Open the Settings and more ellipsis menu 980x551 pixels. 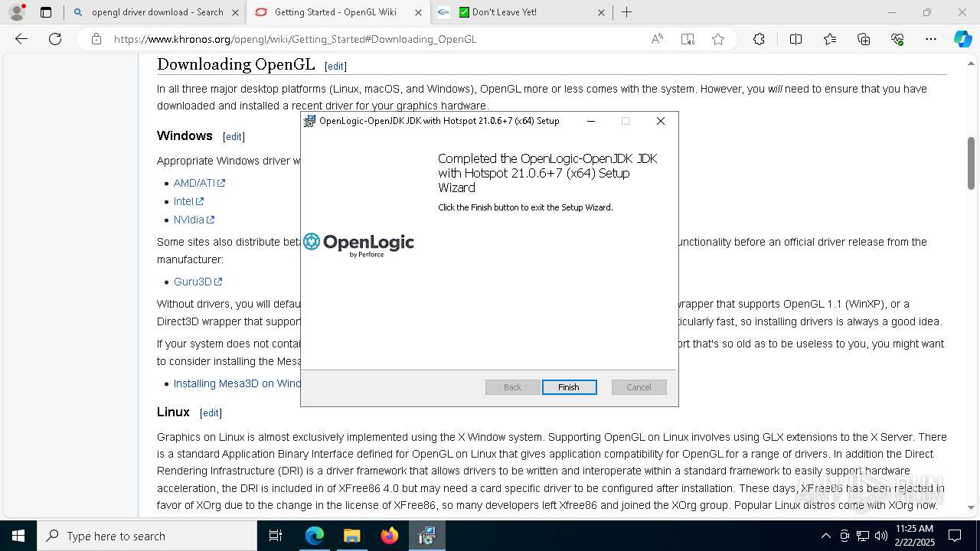point(931,39)
